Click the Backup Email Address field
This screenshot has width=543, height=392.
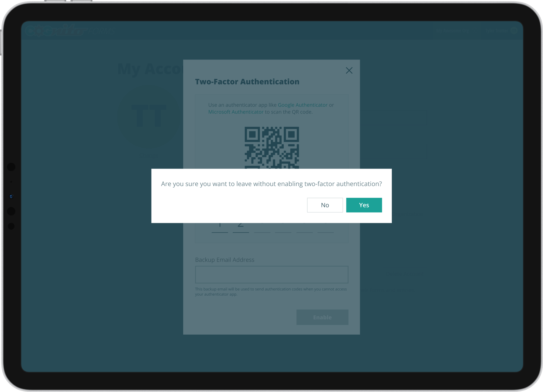click(272, 275)
